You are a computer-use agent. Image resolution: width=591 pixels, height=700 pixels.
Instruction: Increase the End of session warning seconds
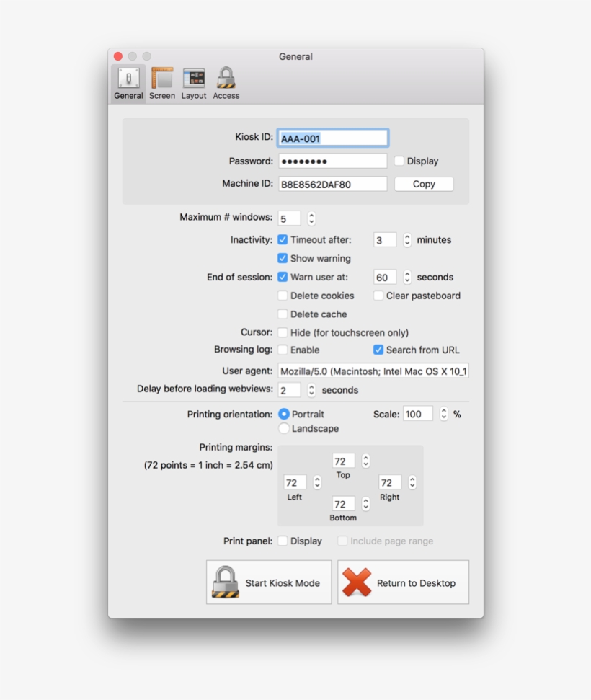click(407, 273)
